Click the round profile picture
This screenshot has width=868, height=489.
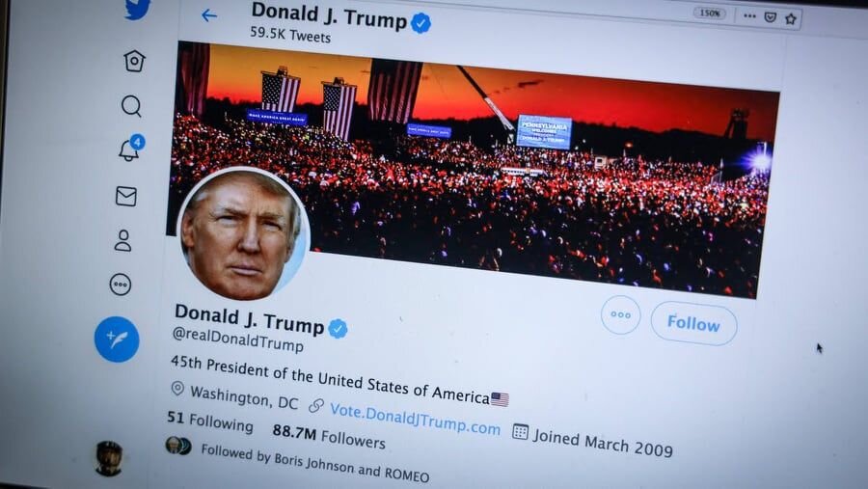point(243,233)
